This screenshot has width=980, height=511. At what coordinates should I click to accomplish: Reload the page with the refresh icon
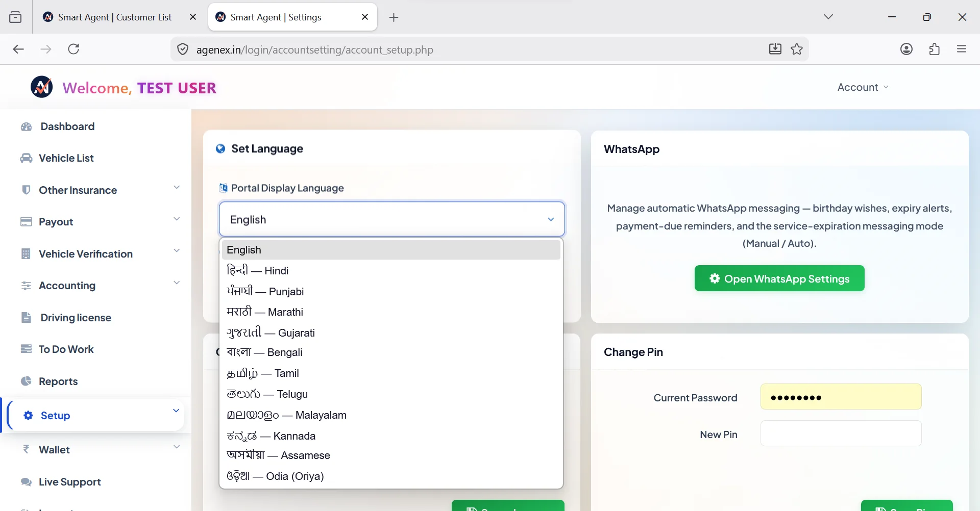(74, 49)
